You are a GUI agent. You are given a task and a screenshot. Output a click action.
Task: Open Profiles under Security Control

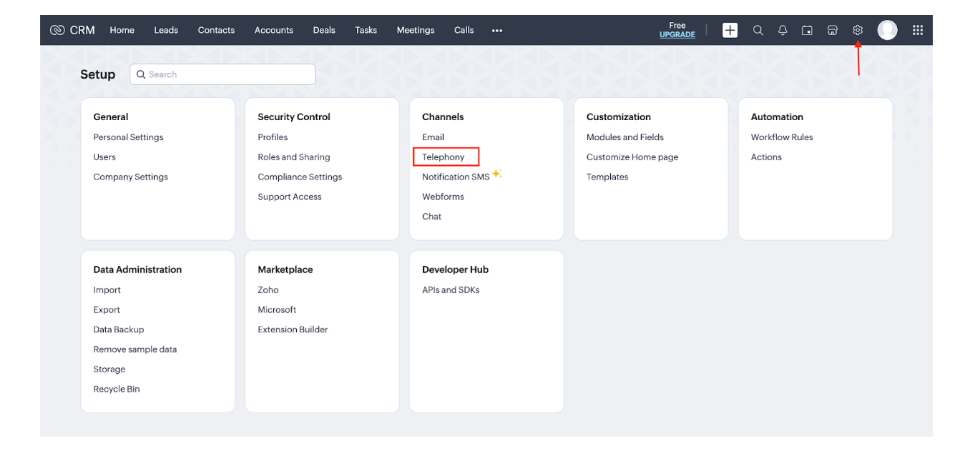click(273, 137)
